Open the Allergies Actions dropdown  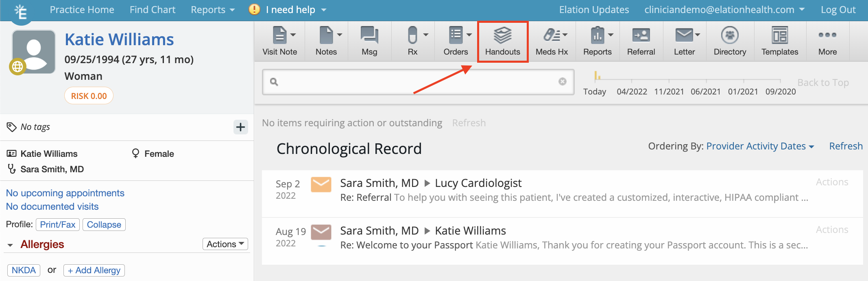click(x=225, y=244)
